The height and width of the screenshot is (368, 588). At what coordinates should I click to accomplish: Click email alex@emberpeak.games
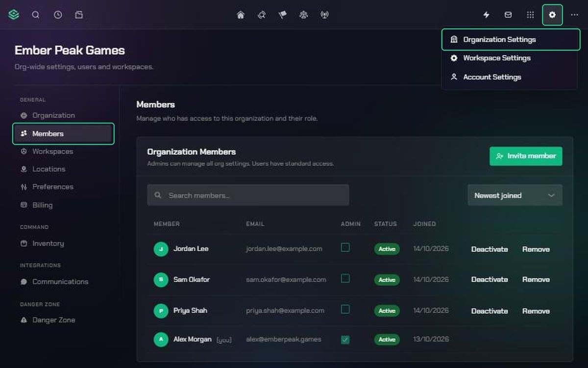pyautogui.click(x=284, y=340)
